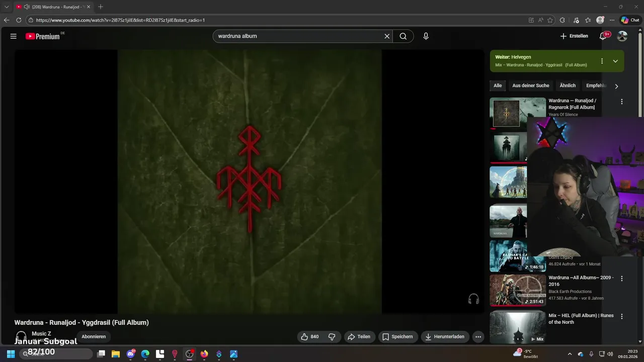644x362 pixels.
Task: Select the Ähnlich filter chip
Action: coord(568,85)
